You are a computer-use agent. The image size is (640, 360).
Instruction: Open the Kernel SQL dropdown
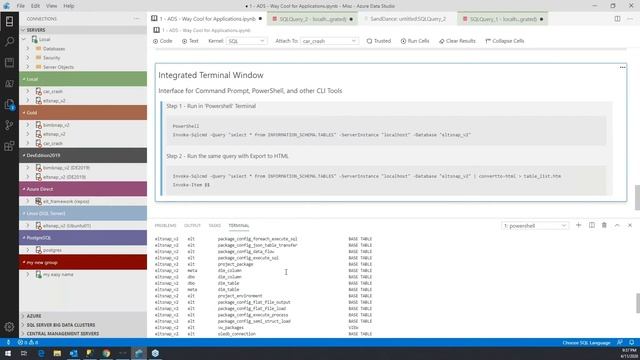(247, 41)
